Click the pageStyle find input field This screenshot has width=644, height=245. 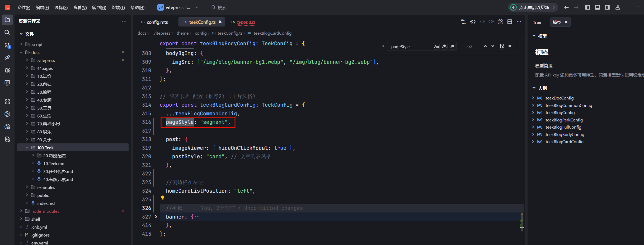coord(411,47)
